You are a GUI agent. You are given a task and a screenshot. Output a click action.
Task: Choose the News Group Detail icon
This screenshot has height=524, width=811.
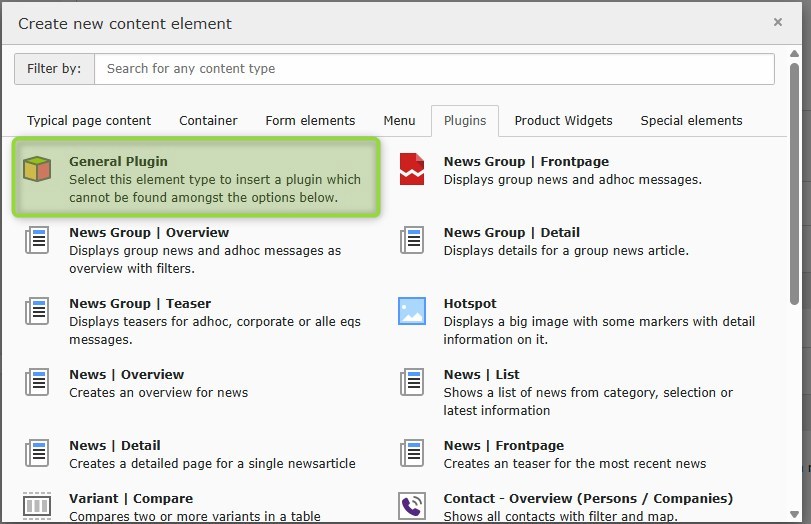[x=412, y=240]
